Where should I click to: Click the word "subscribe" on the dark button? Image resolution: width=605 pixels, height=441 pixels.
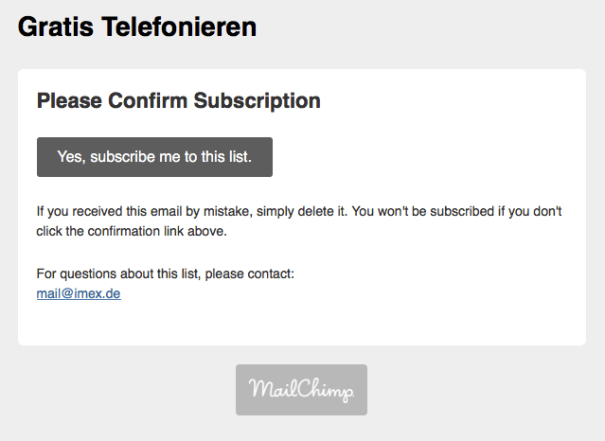tap(122, 157)
